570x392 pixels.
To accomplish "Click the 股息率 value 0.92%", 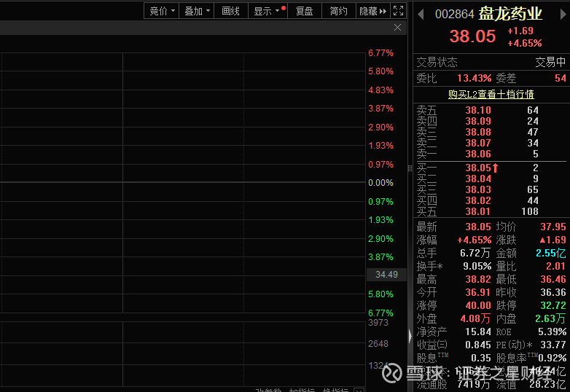I will click(x=553, y=358).
